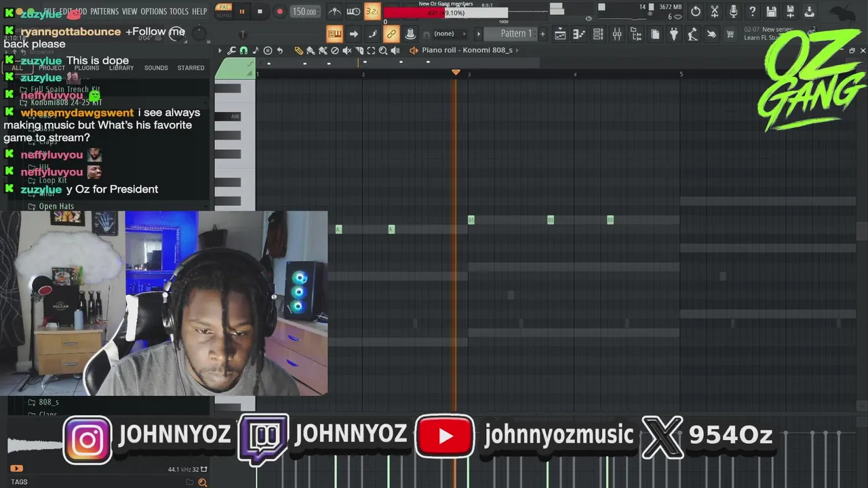Switch to the STARRED browser tab
This screenshot has height=488, width=868.
pos(191,68)
